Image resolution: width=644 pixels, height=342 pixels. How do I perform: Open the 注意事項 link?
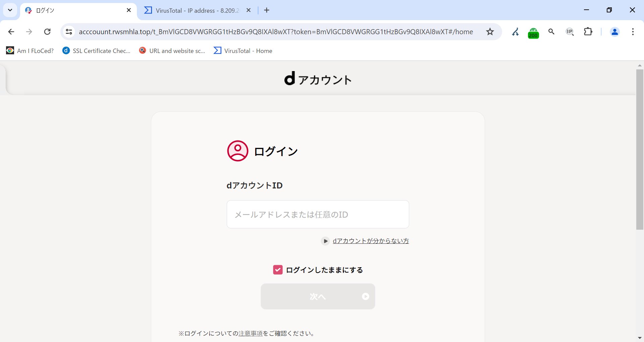pyautogui.click(x=251, y=334)
